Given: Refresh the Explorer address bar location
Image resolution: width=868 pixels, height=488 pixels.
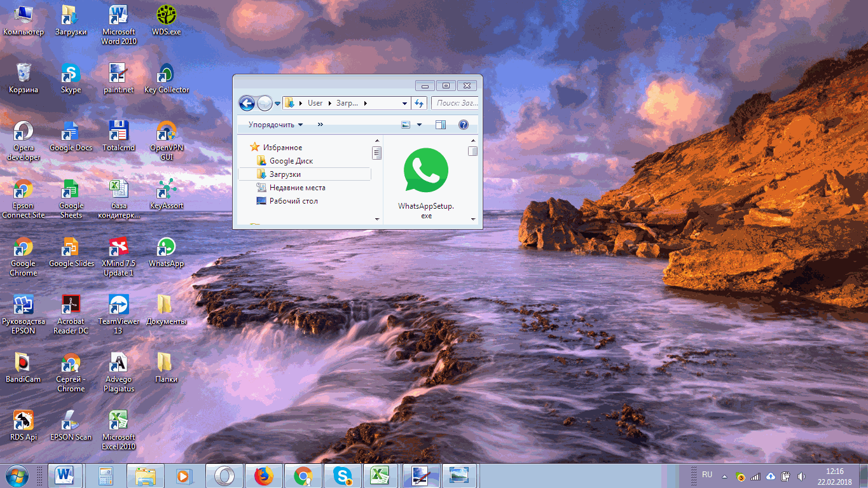Looking at the screenshot, I should 420,103.
